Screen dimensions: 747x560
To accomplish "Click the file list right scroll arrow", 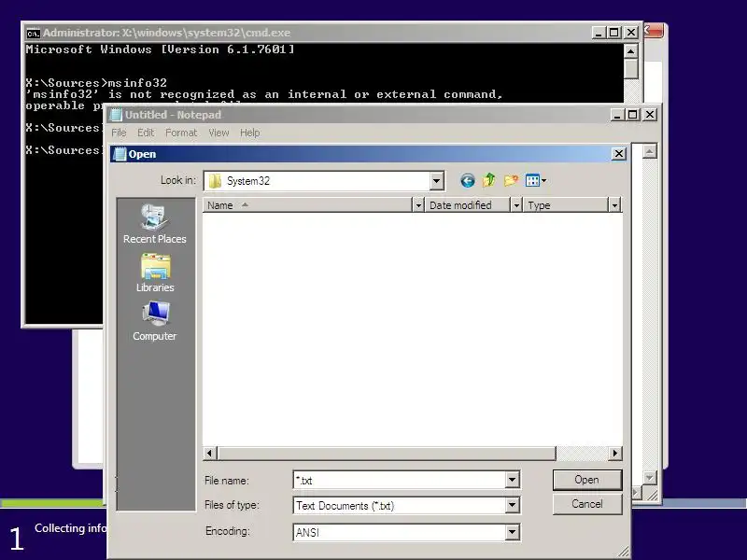I will [x=615, y=454].
